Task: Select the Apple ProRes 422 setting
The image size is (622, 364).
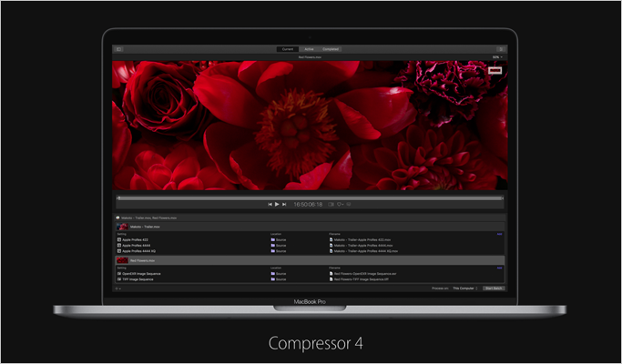Action: (x=135, y=240)
